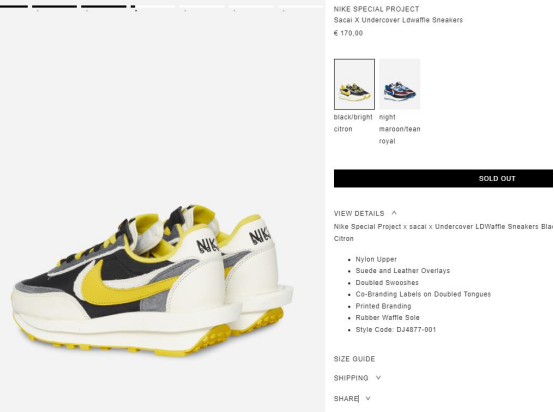Viewport: 554px width, 412px height.
Task: Jump to sixth gallery image segment
Action: (x=251, y=6)
